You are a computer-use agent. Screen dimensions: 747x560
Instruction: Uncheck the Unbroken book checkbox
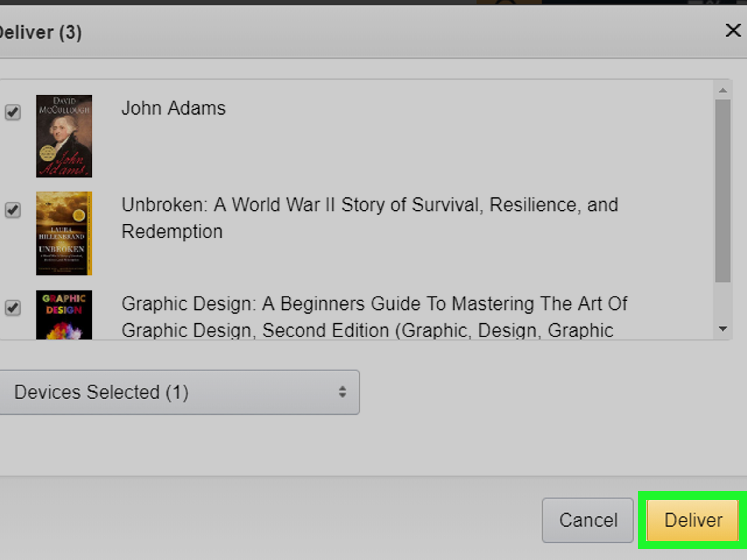point(13,210)
